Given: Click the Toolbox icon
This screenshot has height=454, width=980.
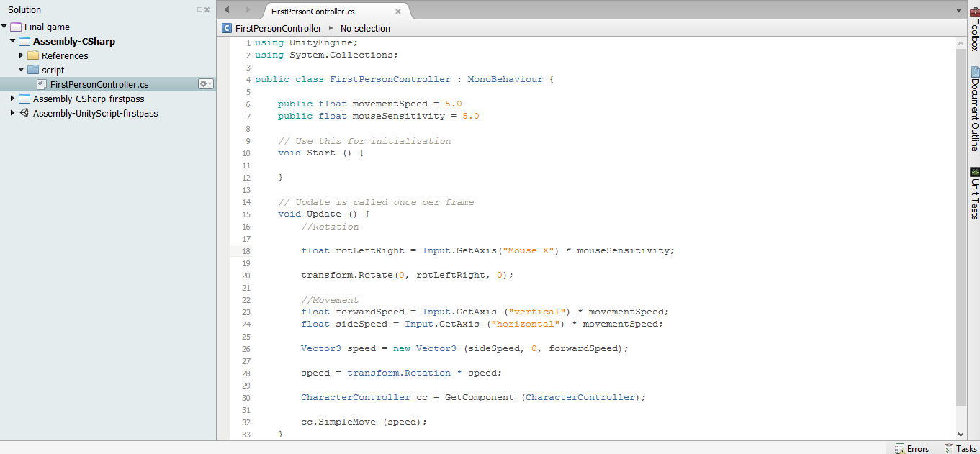Looking at the screenshot, I should 974,12.
